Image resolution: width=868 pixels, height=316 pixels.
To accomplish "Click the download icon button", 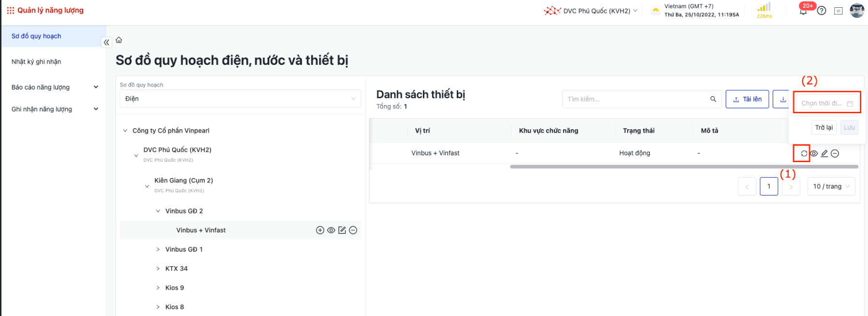I will (783, 99).
